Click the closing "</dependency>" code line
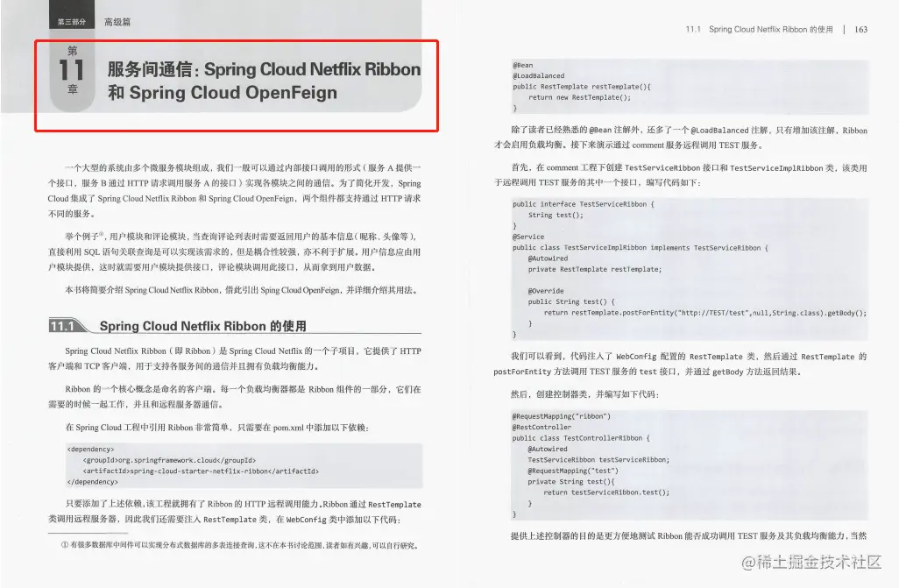Screen dimensions: 899x588 coord(92,482)
